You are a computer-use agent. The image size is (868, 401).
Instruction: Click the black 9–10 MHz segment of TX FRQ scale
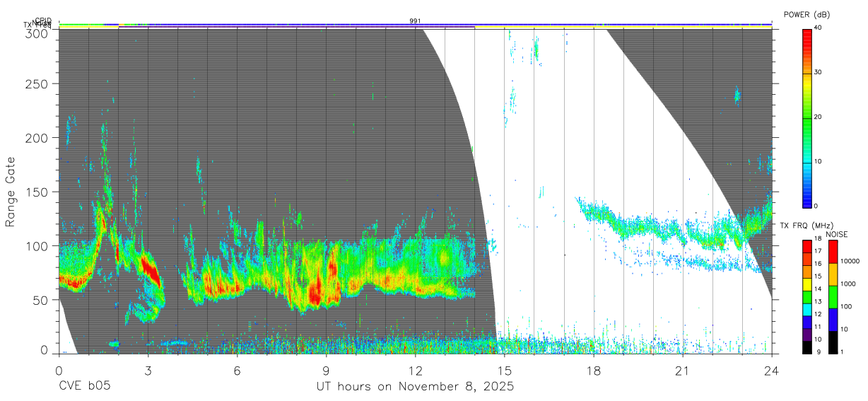coord(807,347)
